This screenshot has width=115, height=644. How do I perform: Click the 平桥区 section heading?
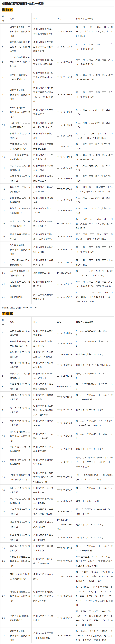pos(8,314)
